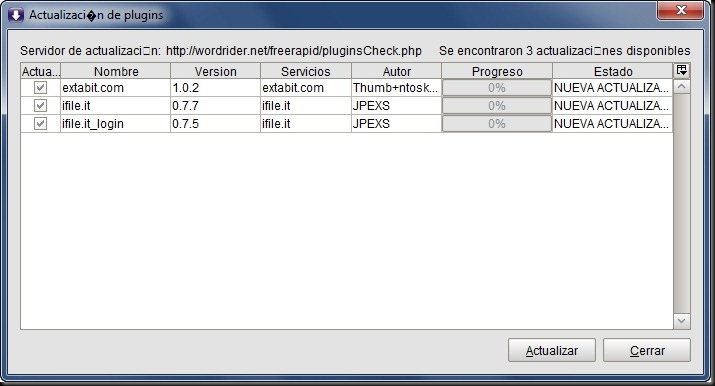Sort by the Nombre column header
Image resolution: width=715 pixels, height=386 pixels.
115,71
